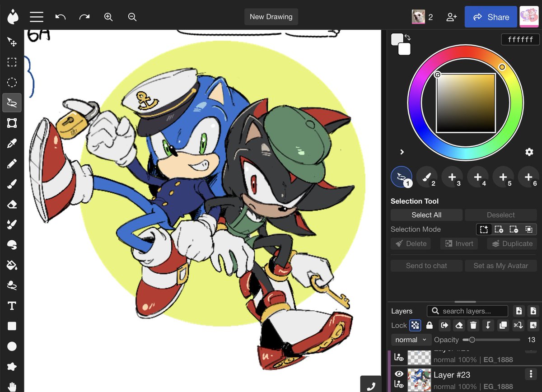Select the Pencil tool
542x392 pixels.
pyautogui.click(x=12, y=164)
